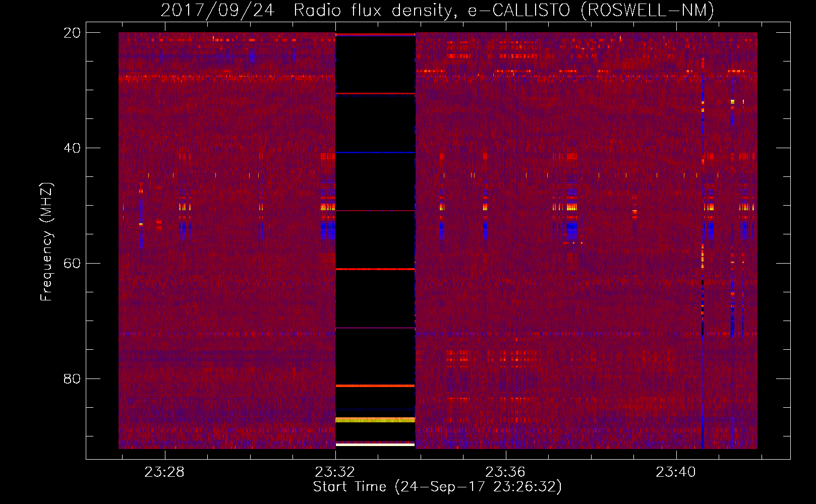The width and height of the screenshot is (816, 504).
Task: Click the '20' frequency tick label
Action: (x=72, y=33)
